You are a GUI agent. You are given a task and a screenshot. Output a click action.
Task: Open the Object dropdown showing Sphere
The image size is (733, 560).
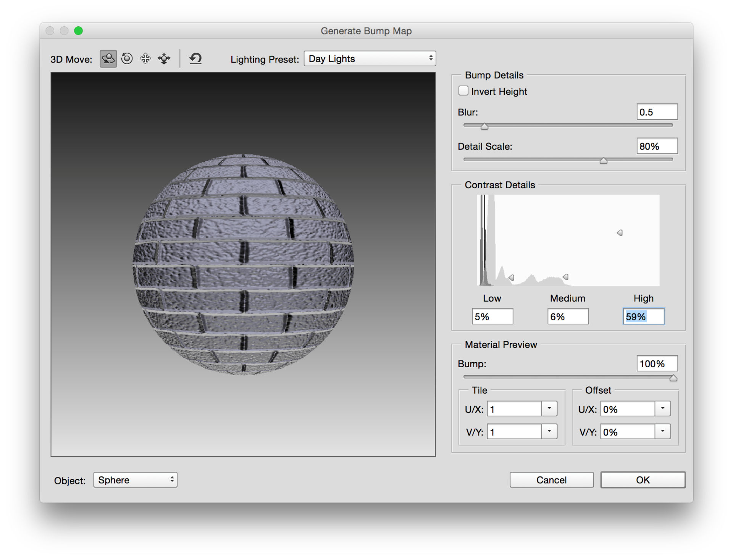tap(135, 480)
